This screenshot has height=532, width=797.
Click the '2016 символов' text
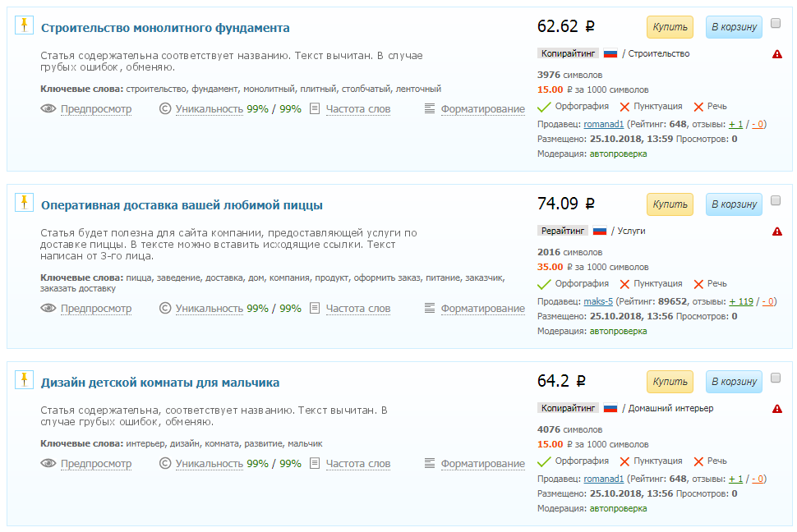[x=569, y=252]
